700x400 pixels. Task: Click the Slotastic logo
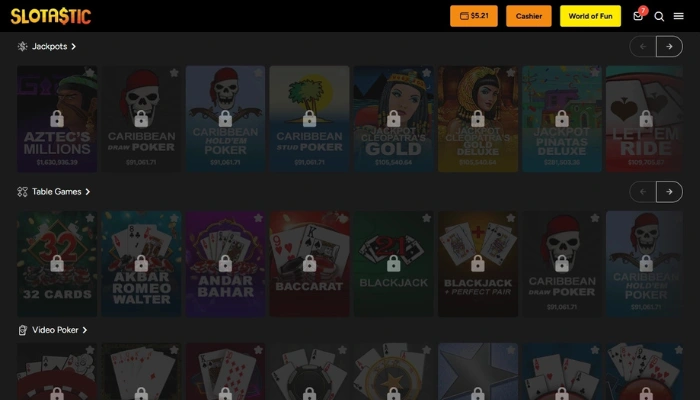tap(51, 16)
